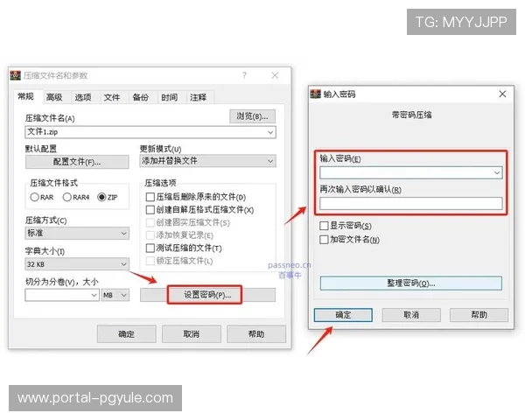Image resolution: width=525 pixels, height=420 pixels.
Task: Click 帮助 in the password dialog
Action: pos(479,315)
